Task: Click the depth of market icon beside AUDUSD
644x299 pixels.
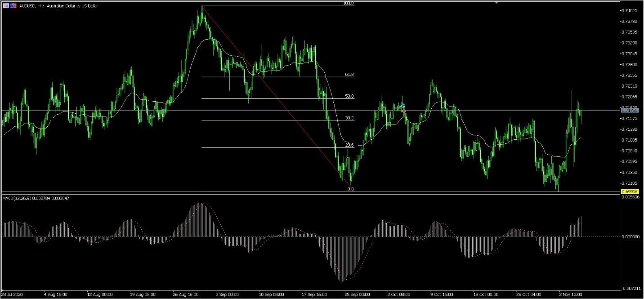Action: click(x=13, y=5)
